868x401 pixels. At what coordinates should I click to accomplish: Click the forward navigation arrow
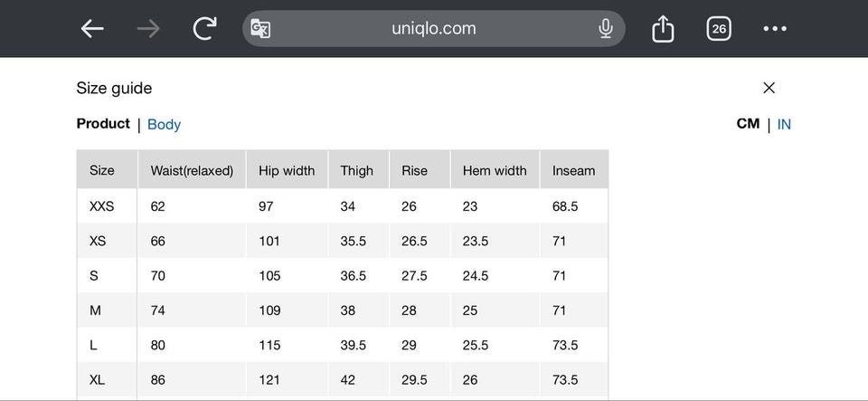tap(148, 29)
